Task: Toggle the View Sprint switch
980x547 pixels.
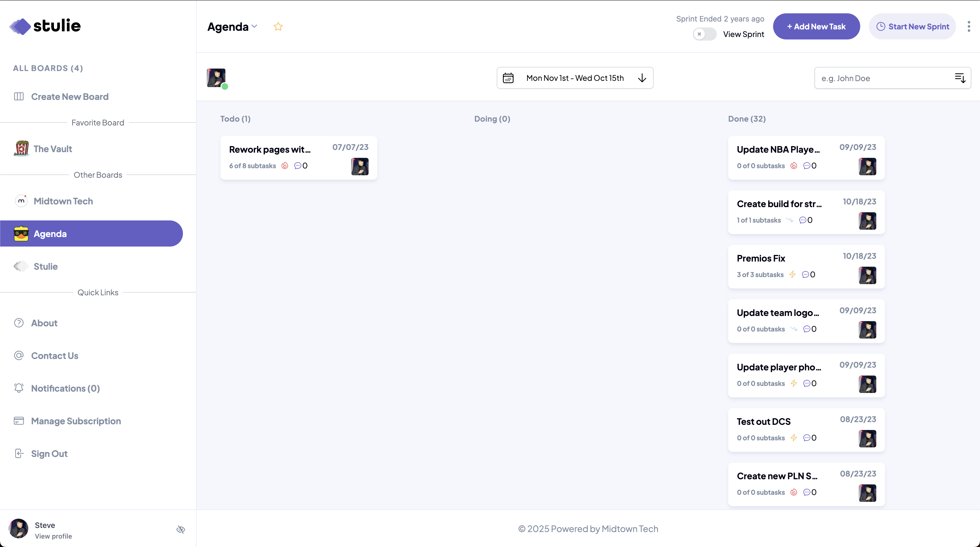Action: tap(704, 34)
